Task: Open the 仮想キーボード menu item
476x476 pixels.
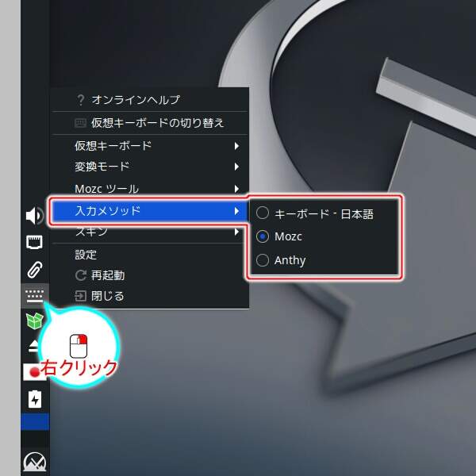Action: coord(150,146)
